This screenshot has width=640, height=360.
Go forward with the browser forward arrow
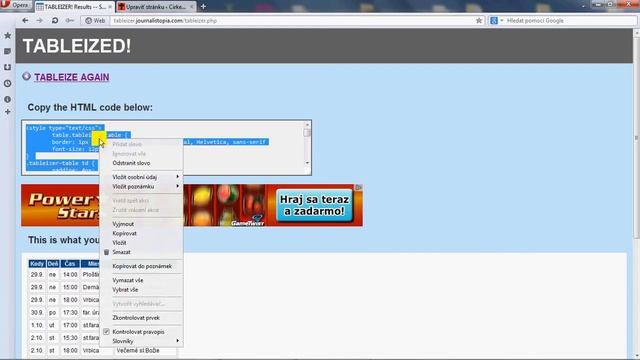[40, 20]
